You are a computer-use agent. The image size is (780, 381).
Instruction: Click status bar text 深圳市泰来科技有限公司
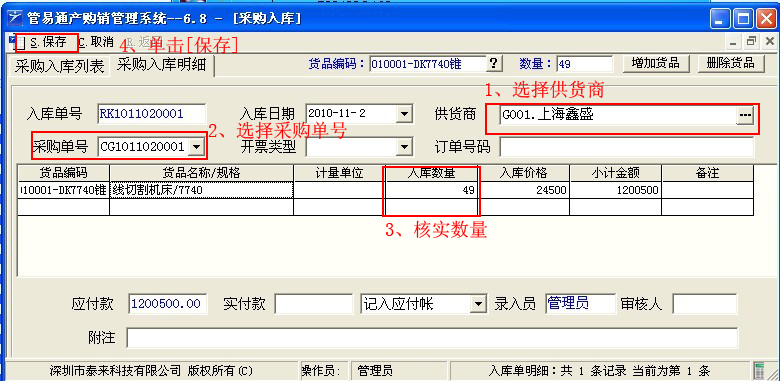click(x=115, y=371)
